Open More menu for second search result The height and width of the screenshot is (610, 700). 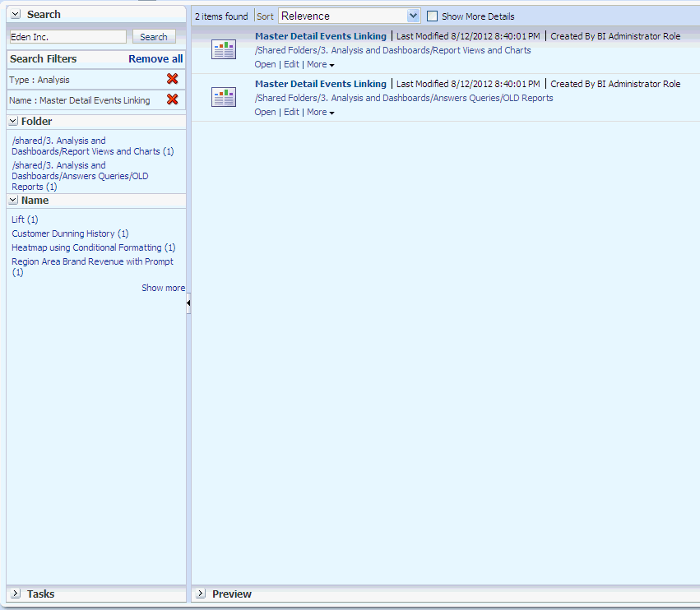click(320, 113)
